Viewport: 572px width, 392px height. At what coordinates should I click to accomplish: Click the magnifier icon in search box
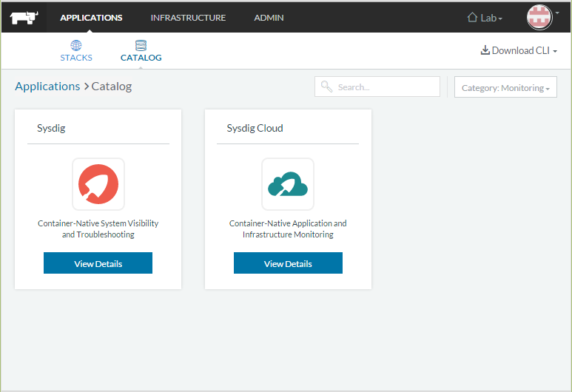pyautogui.click(x=326, y=87)
